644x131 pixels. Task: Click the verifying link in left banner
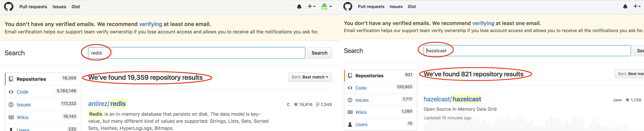pos(150,24)
